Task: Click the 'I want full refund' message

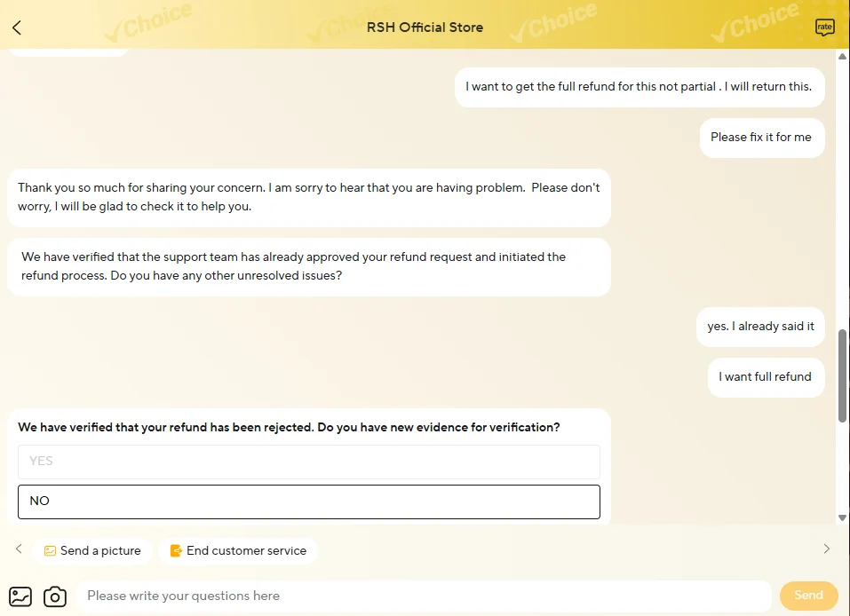Action: (x=766, y=377)
